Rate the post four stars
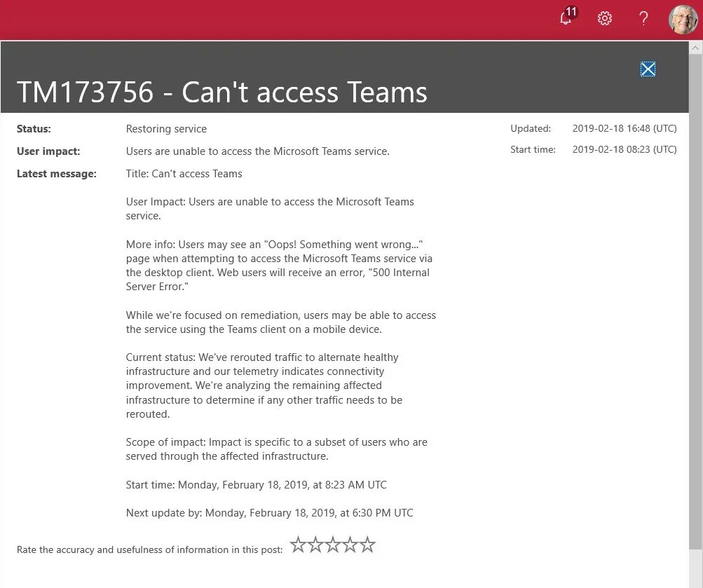The height and width of the screenshot is (588, 703). click(x=350, y=545)
